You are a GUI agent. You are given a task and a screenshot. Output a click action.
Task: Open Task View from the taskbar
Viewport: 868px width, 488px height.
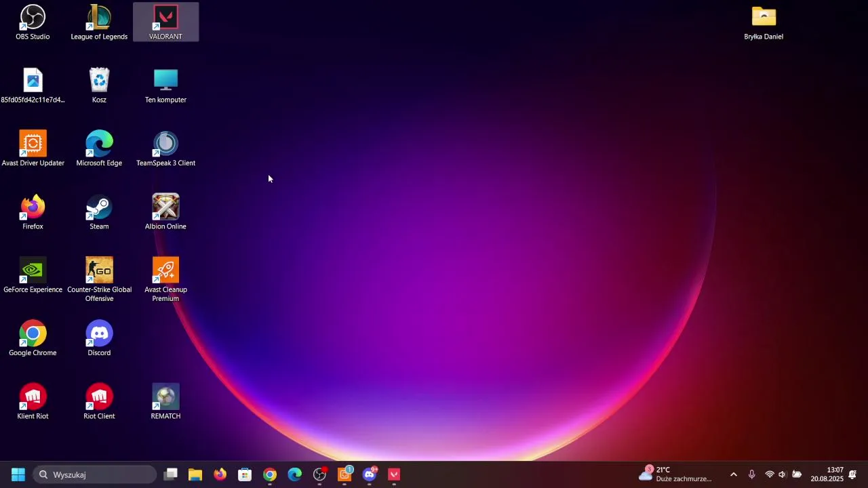coord(171,474)
